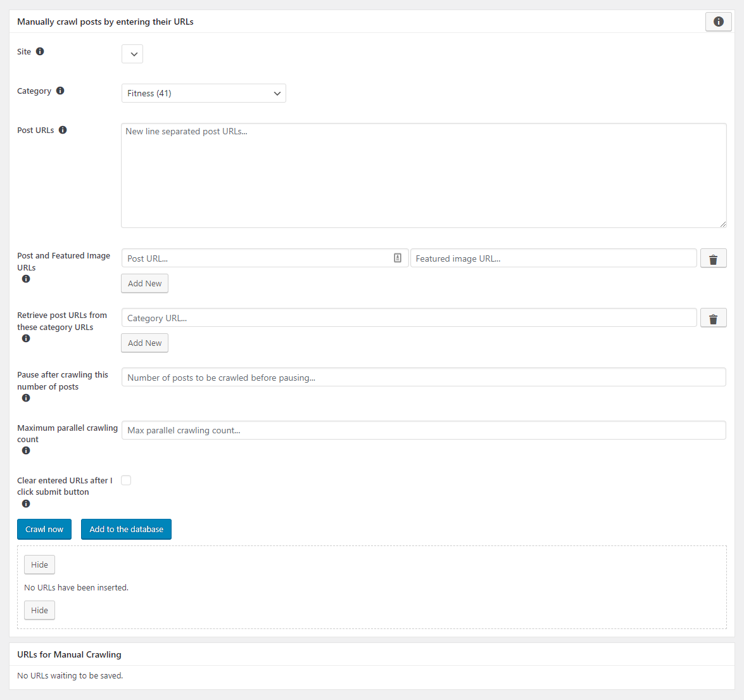Show info tooltip next to Post URLs label
This screenshot has width=744, height=700.
pyautogui.click(x=63, y=130)
